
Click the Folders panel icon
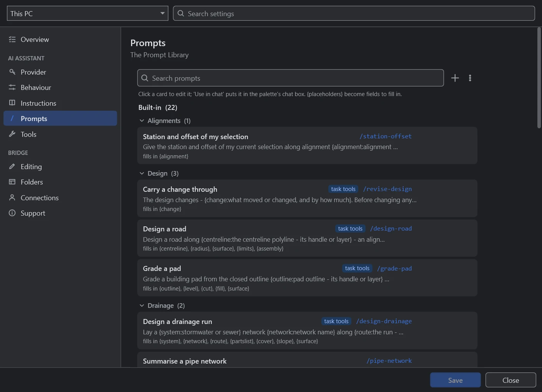coord(12,182)
